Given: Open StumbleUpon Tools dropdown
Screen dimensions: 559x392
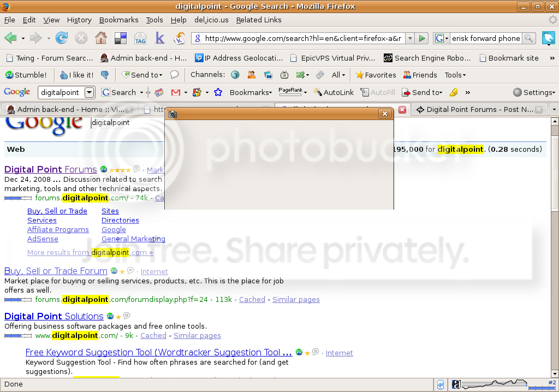Looking at the screenshot, I should click(x=455, y=75).
